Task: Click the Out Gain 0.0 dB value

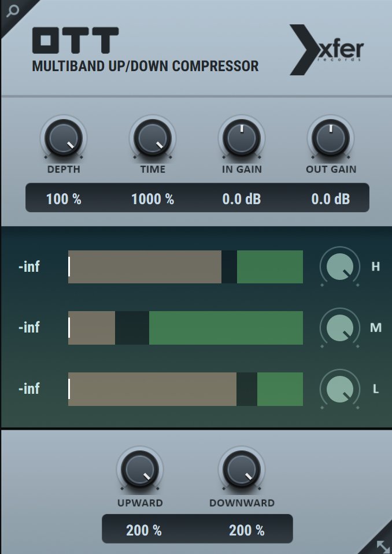Action: point(331,199)
